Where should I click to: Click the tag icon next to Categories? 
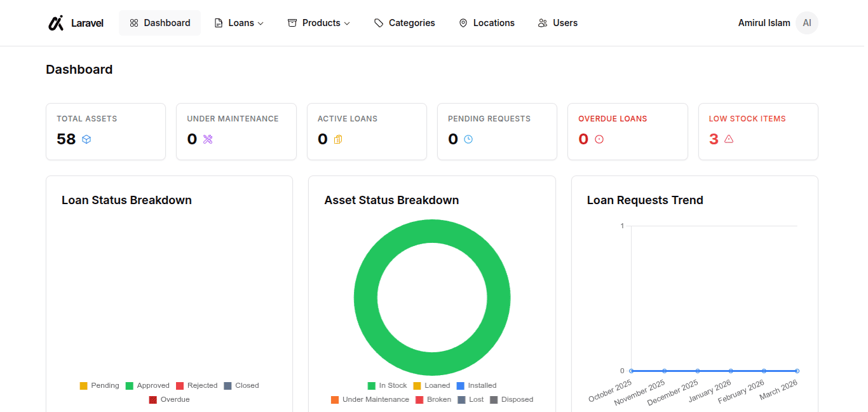tap(379, 23)
